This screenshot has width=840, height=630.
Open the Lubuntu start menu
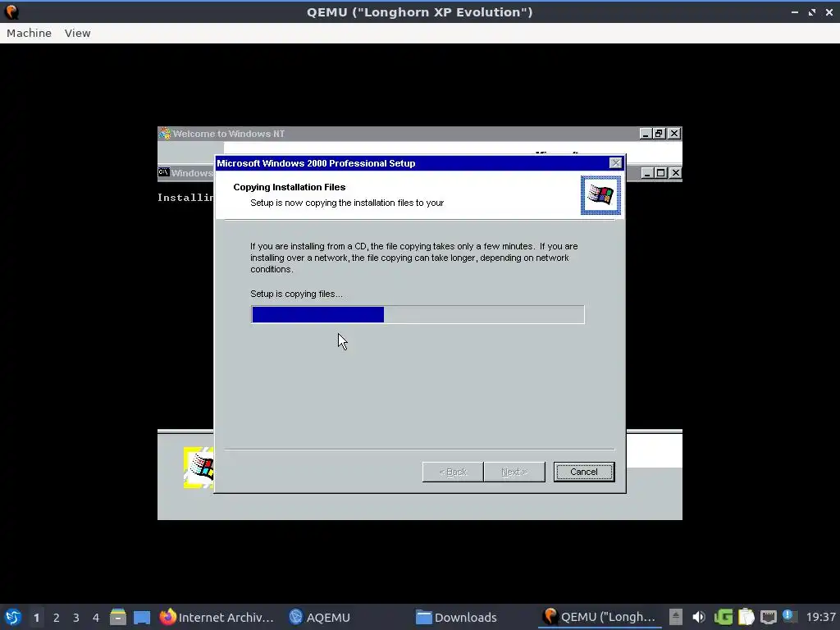(12, 617)
